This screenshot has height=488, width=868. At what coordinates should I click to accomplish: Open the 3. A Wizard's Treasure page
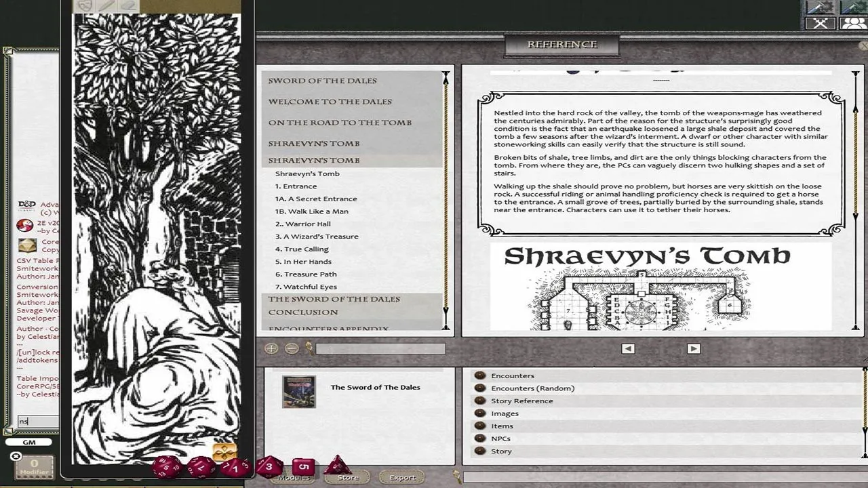click(317, 237)
